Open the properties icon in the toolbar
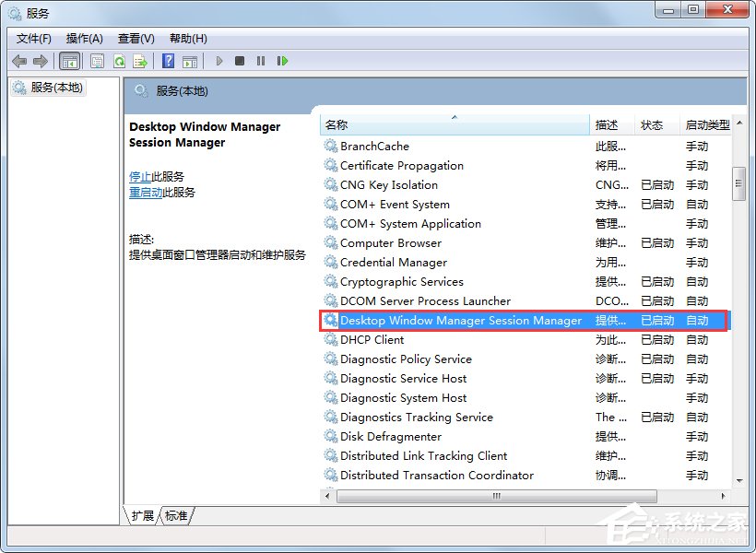The height and width of the screenshot is (553, 756). point(97,61)
